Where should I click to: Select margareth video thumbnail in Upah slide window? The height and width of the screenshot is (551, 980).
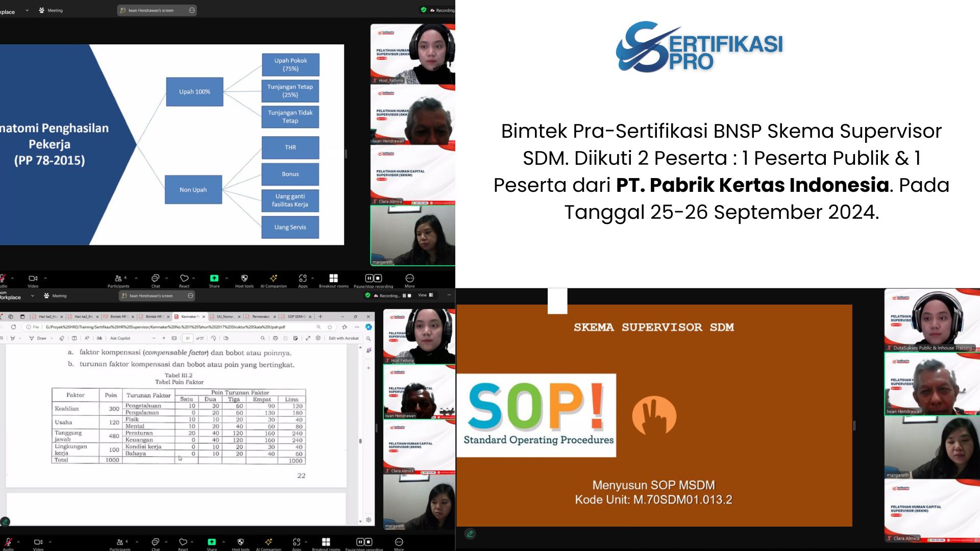click(412, 236)
